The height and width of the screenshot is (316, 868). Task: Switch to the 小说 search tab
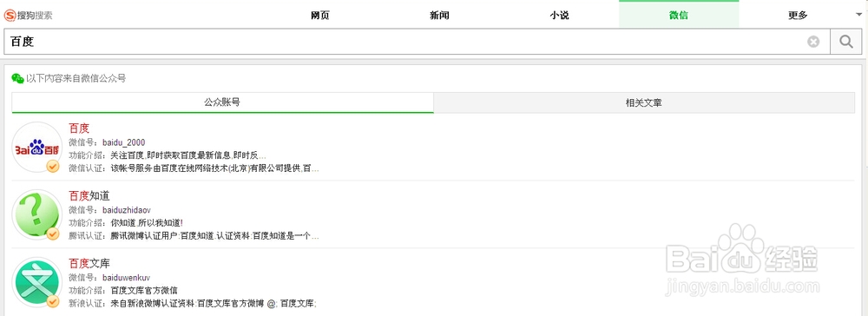coord(559,15)
